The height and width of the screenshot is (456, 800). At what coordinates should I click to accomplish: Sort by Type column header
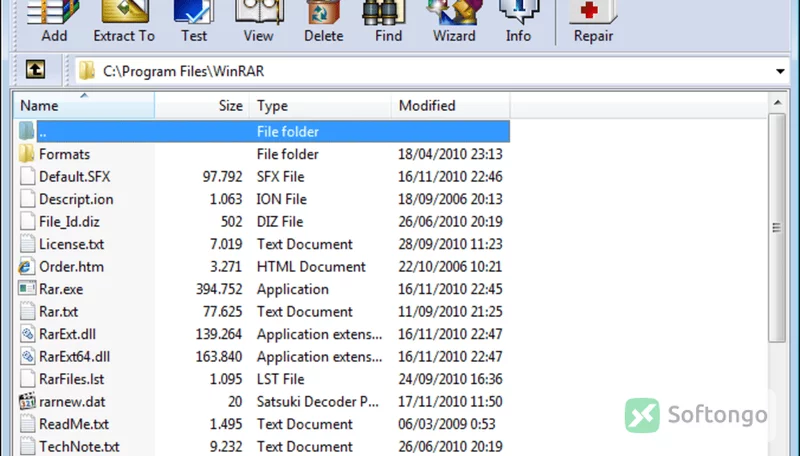tap(320, 106)
